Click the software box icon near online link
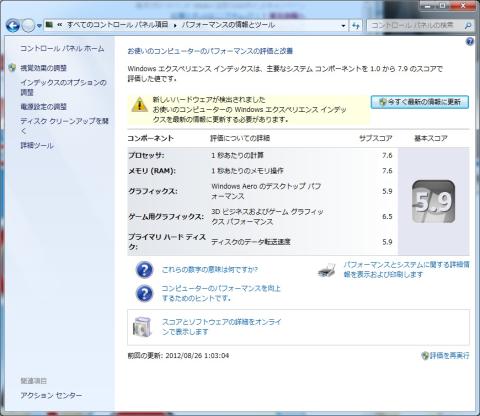Viewport: 480px width, 416px height. coord(143,327)
